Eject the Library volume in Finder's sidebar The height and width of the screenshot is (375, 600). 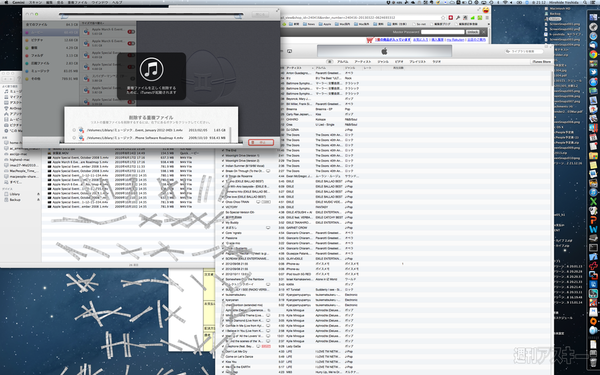point(38,194)
